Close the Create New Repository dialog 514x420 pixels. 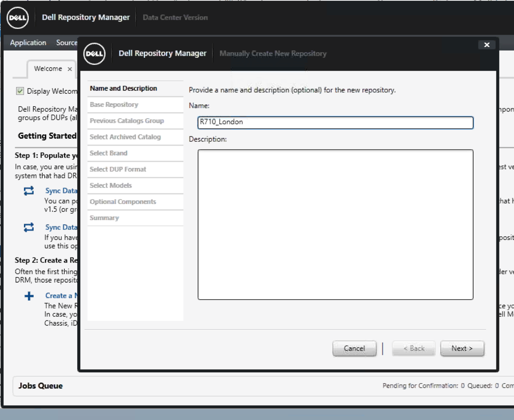pyautogui.click(x=487, y=45)
